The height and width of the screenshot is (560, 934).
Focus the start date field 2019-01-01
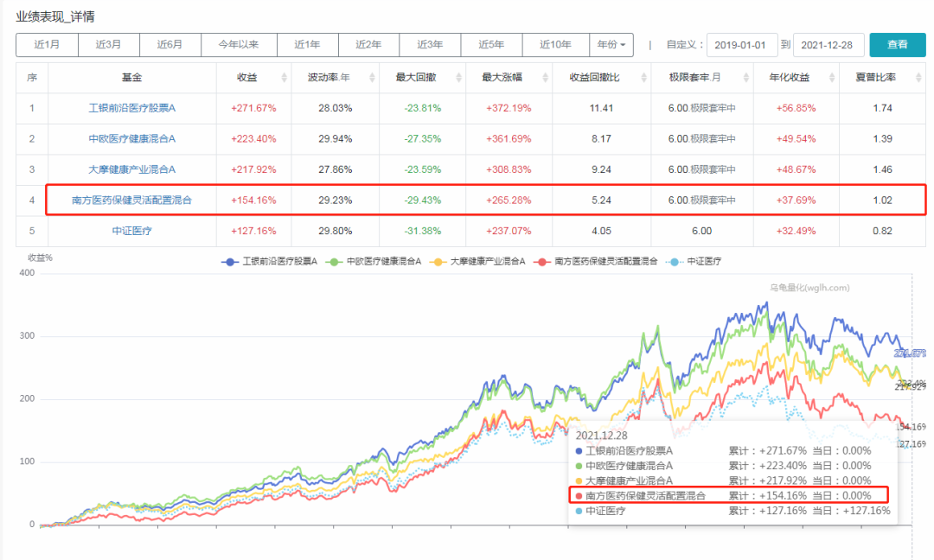click(x=742, y=45)
